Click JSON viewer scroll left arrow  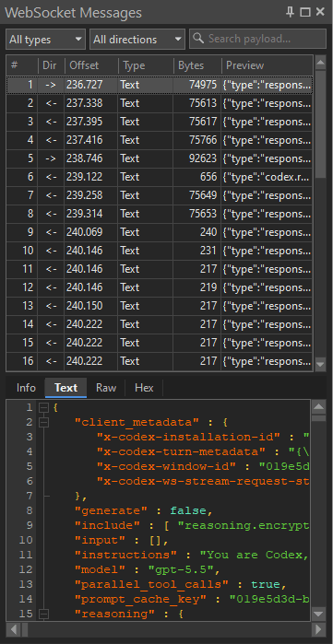click(x=14, y=629)
